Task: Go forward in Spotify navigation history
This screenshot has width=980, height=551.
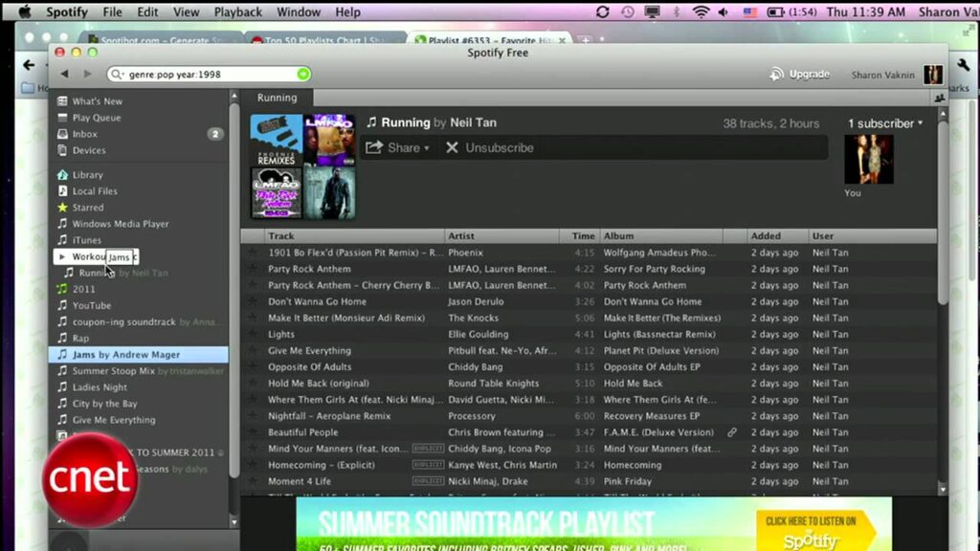Action: [87, 74]
